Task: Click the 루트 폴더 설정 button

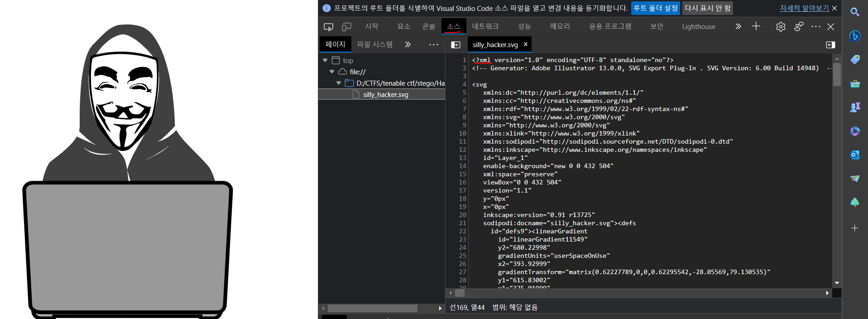Action: tap(656, 8)
